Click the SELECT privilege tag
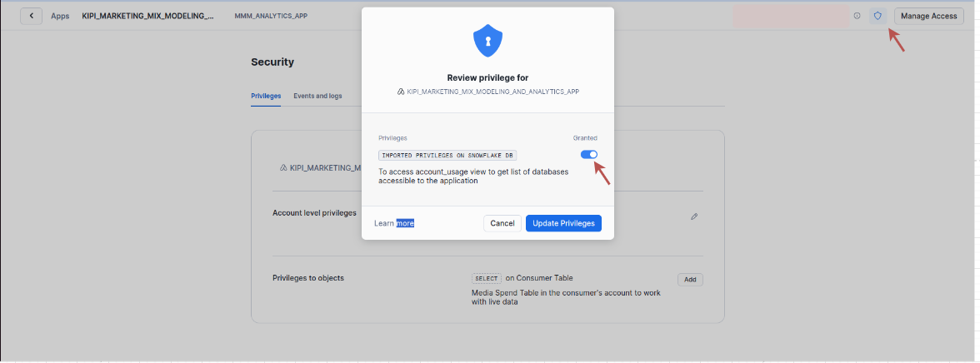 (x=487, y=278)
